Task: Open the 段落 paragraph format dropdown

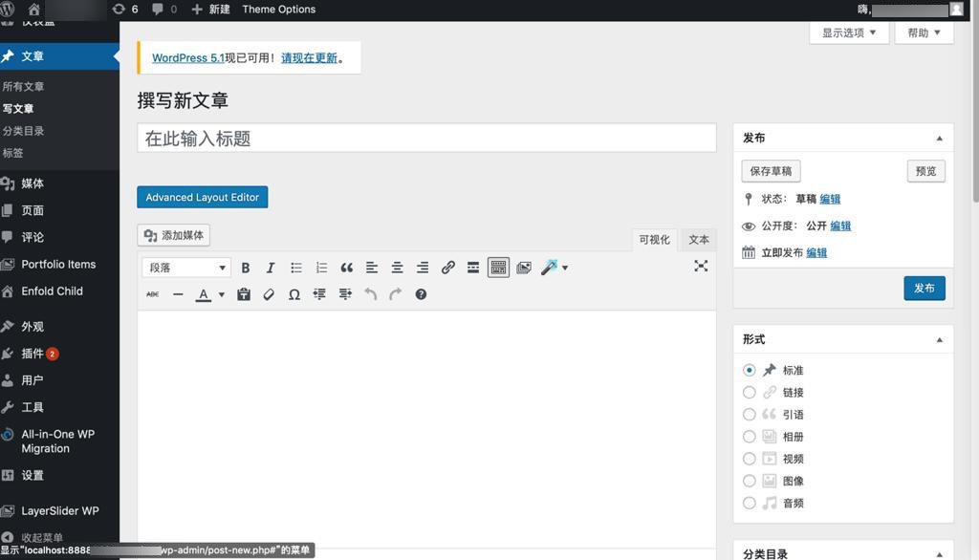Action: click(x=186, y=268)
